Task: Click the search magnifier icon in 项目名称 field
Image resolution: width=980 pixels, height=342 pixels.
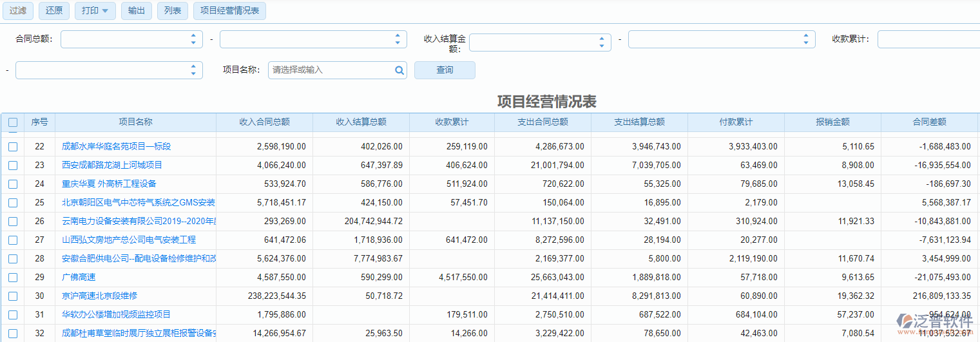Action: pyautogui.click(x=399, y=70)
